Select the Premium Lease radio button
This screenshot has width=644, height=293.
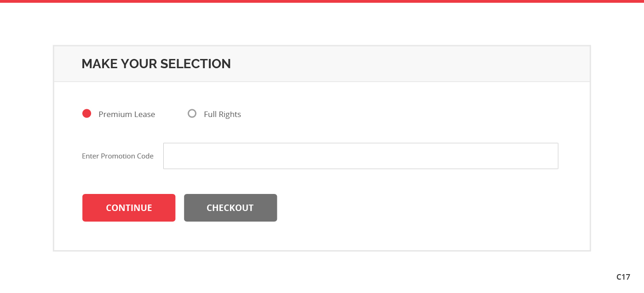pyautogui.click(x=86, y=114)
